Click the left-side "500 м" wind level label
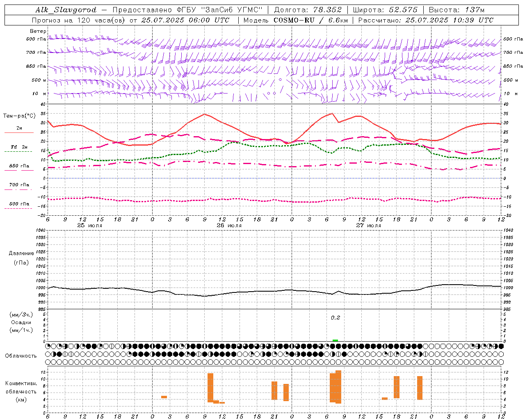Image resolution: width=525 pixels, height=420 pixels. pos(39,80)
